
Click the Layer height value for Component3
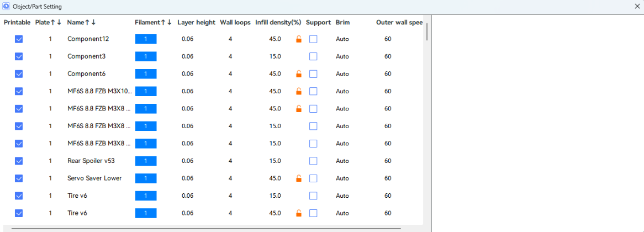click(x=188, y=56)
